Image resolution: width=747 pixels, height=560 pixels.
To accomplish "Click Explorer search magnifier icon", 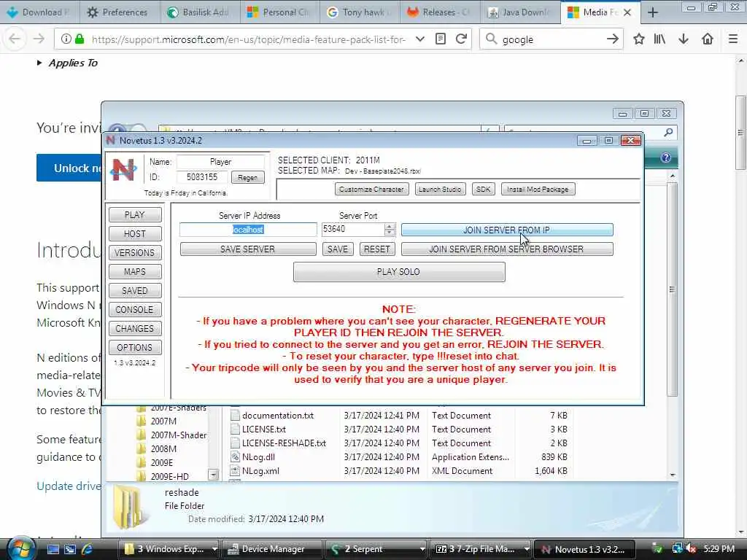I will click(668, 133).
